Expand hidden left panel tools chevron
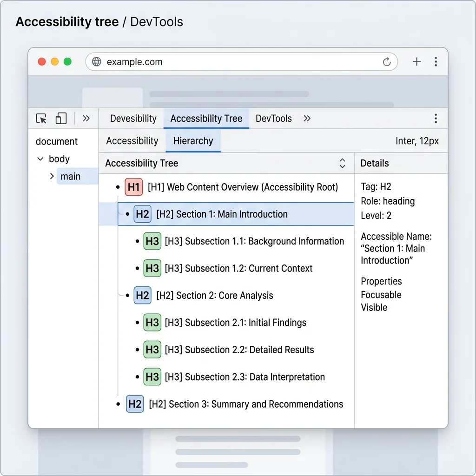The height and width of the screenshot is (476, 476). click(86, 119)
